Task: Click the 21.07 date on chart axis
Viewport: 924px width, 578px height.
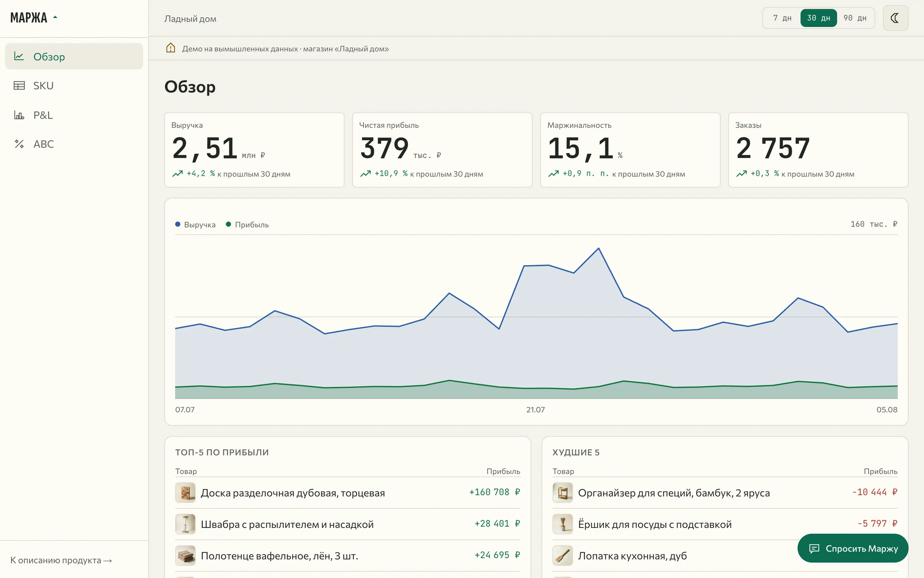Action: point(536,410)
